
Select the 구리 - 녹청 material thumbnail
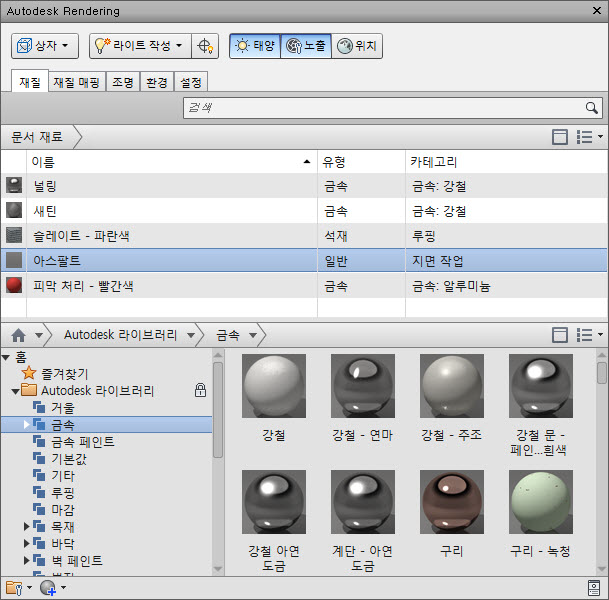(541, 502)
